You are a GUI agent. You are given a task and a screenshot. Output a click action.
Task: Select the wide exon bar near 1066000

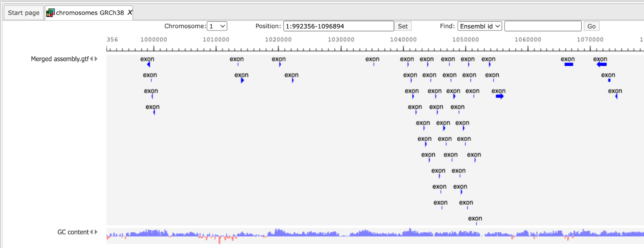tap(569, 64)
